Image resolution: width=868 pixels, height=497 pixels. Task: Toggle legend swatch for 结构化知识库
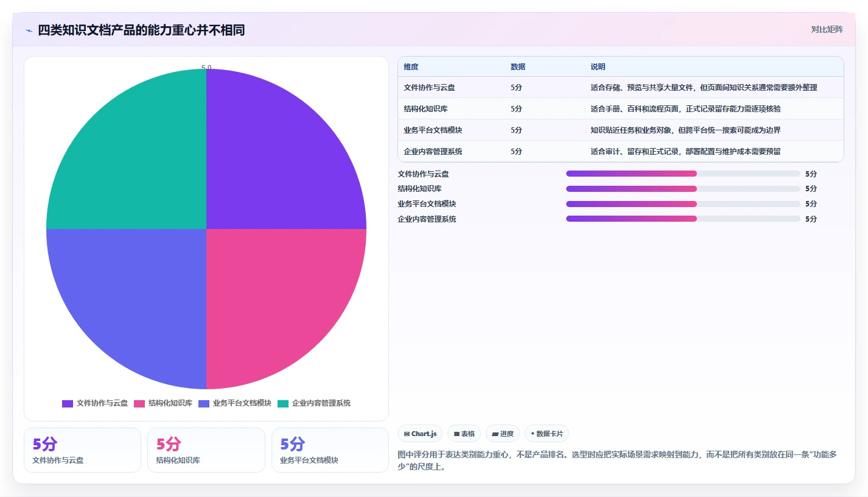[x=139, y=403]
